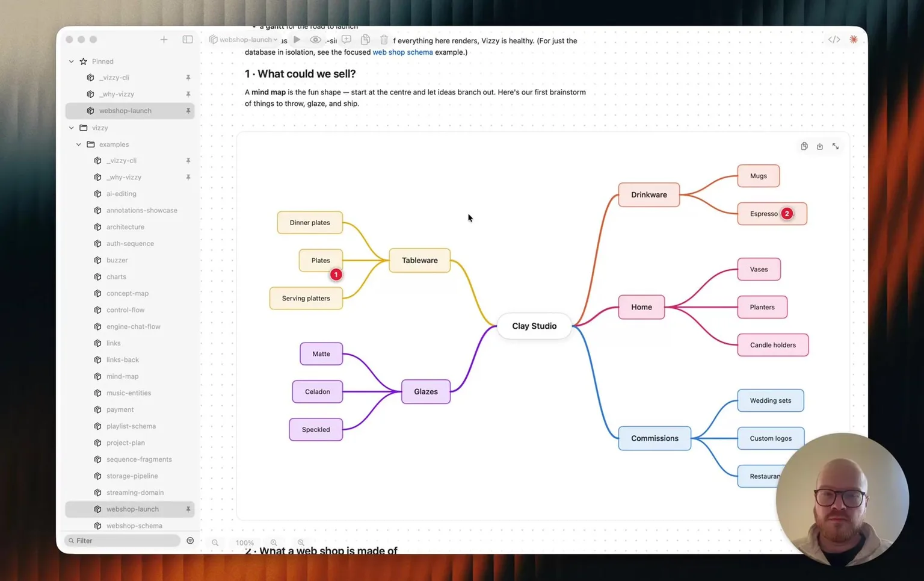Viewport: 924px width, 581px height.
Task: Click the zoom in magnifier icon
Action: (x=274, y=542)
